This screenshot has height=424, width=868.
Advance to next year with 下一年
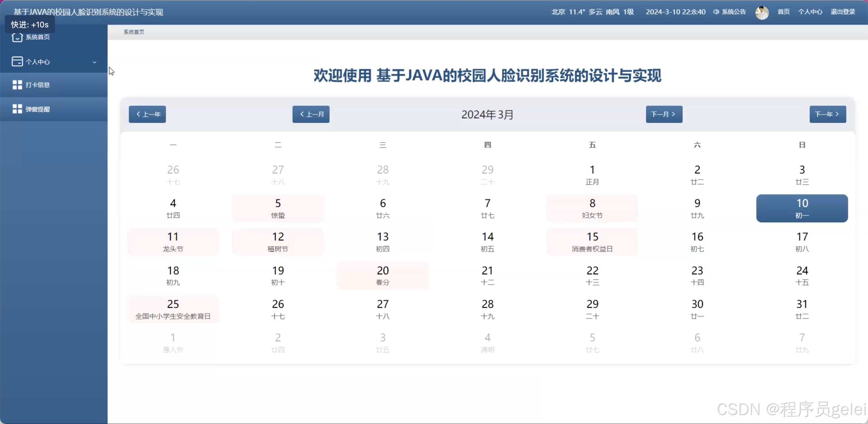(x=828, y=114)
